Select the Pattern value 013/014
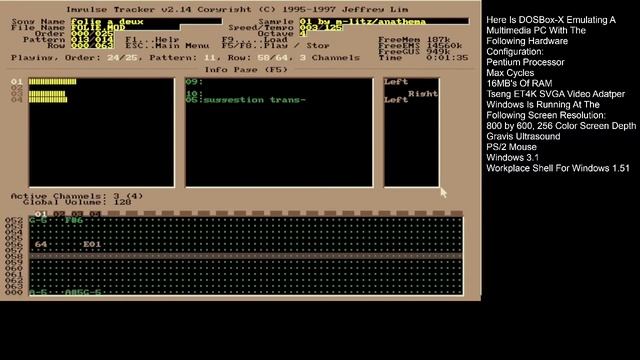Viewport: 640px width, 360px height. pyautogui.click(x=92, y=40)
